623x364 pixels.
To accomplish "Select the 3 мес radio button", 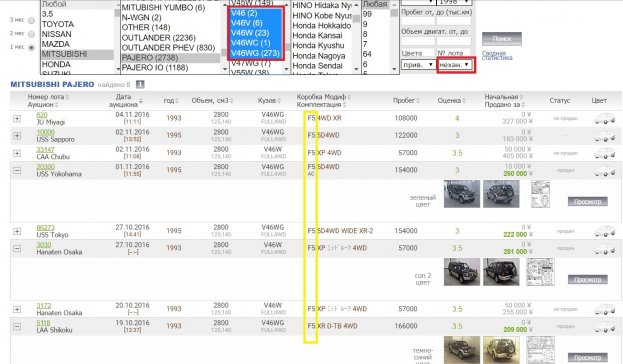I will point(31,20).
